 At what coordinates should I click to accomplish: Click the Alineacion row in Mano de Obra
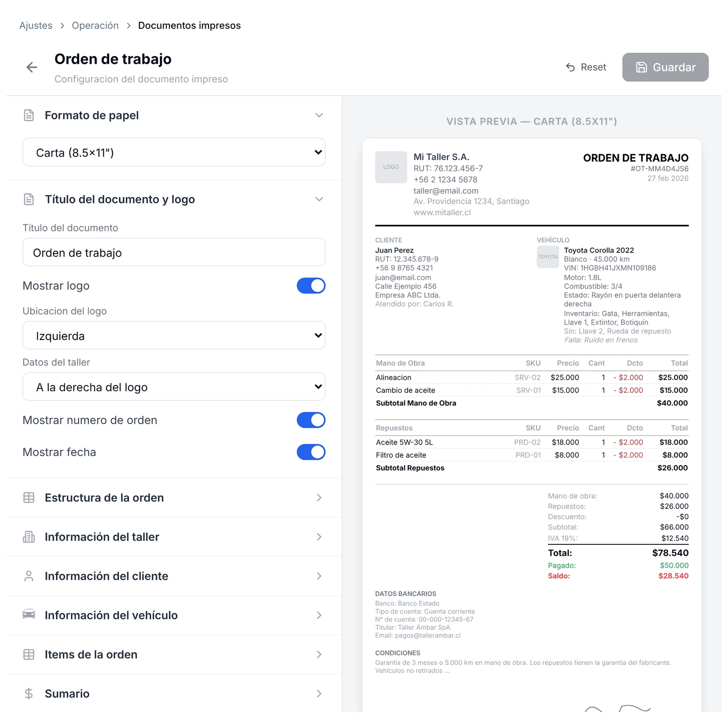[531, 377]
